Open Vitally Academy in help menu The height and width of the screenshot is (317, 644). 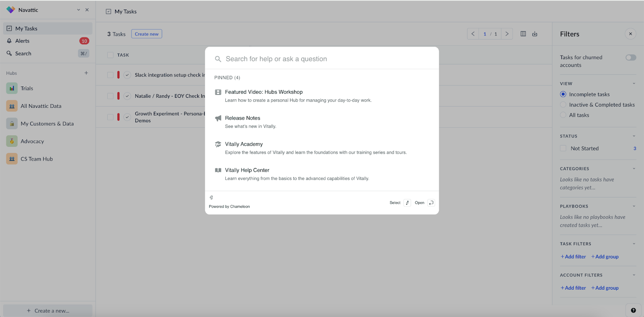click(x=322, y=148)
